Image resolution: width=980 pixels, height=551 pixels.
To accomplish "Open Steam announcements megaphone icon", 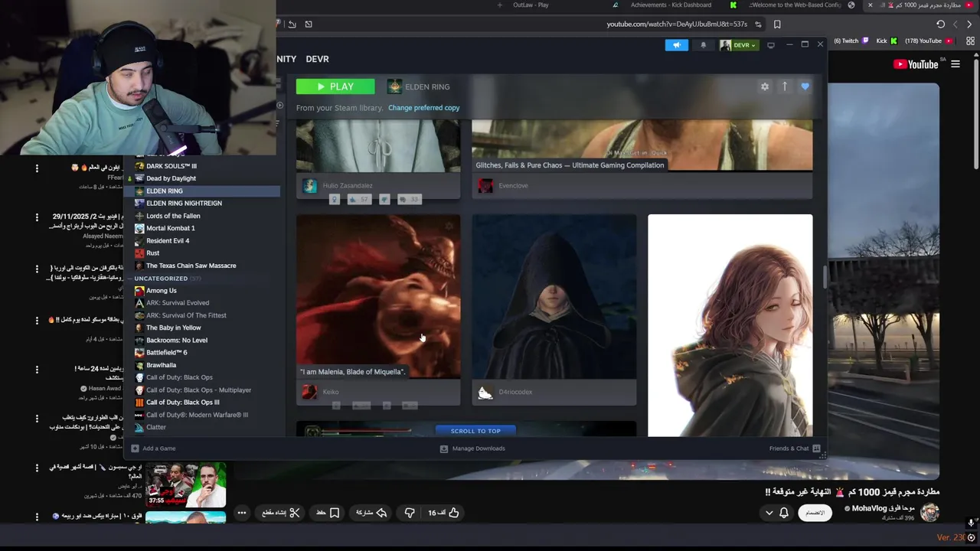I will click(677, 45).
